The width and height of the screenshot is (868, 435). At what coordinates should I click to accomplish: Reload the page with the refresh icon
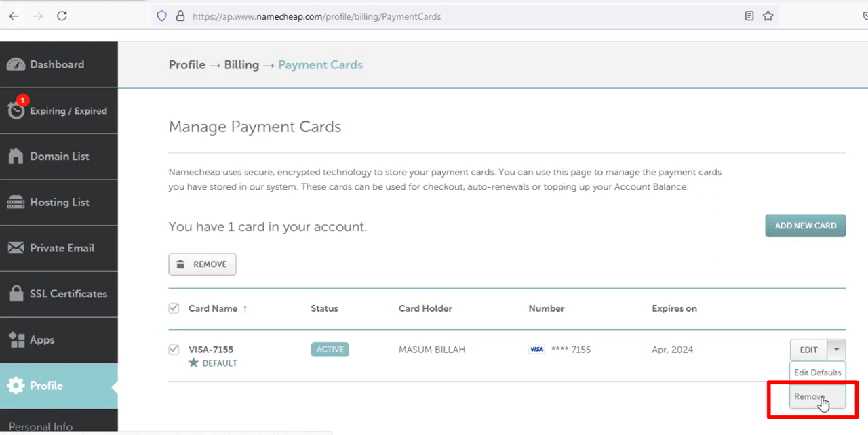(x=62, y=16)
